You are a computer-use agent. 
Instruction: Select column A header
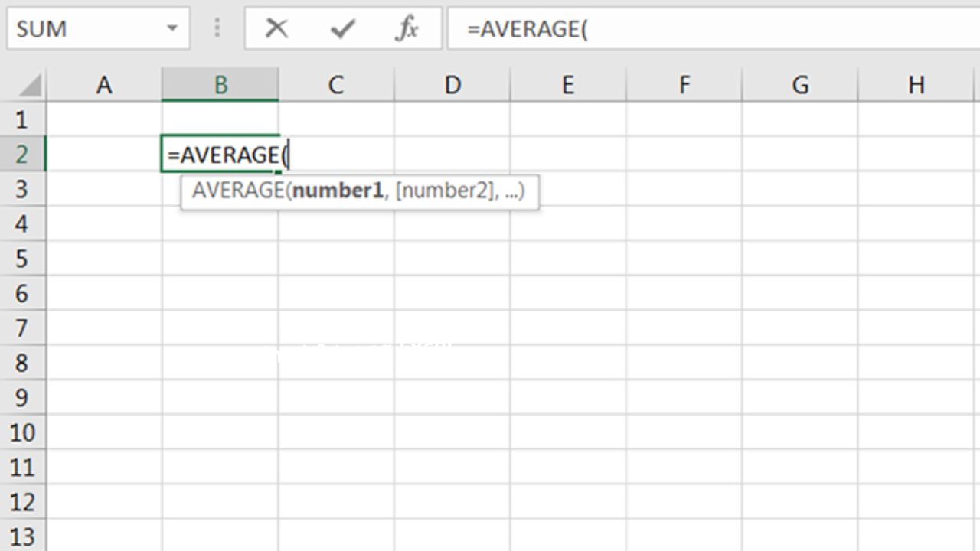point(104,85)
